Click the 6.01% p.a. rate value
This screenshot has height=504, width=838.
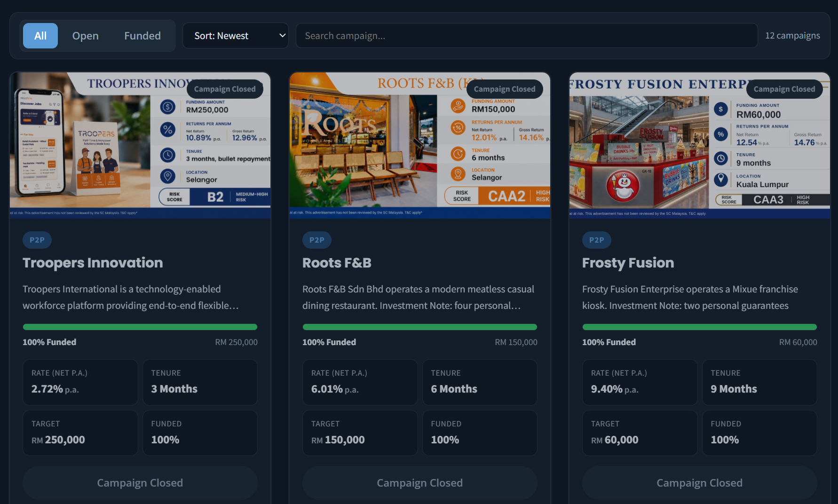pos(335,389)
